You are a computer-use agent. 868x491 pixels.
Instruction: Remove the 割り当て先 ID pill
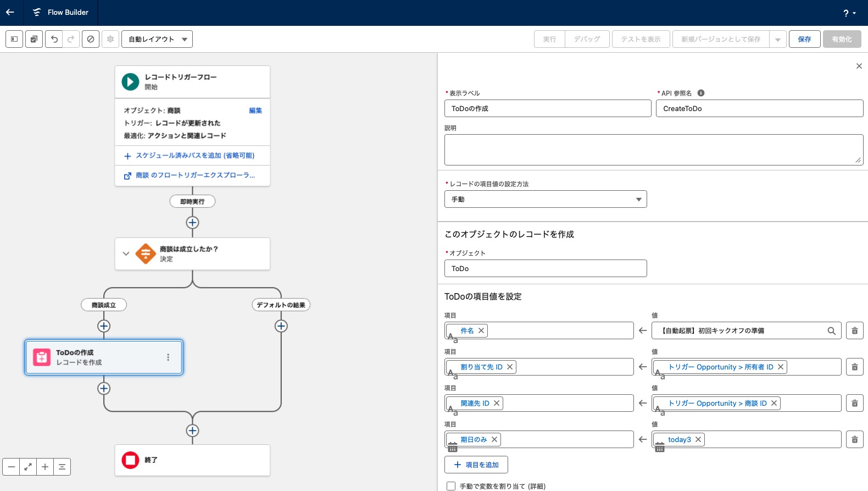pyautogui.click(x=510, y=367)
